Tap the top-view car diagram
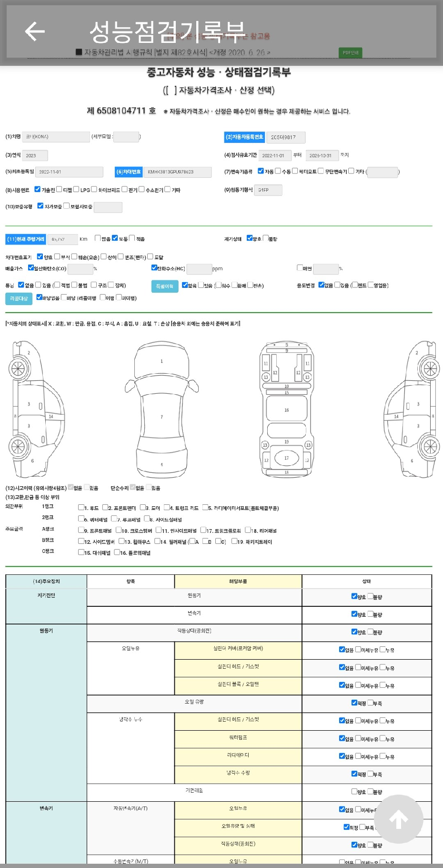443x868 pixels. point(161,409)
